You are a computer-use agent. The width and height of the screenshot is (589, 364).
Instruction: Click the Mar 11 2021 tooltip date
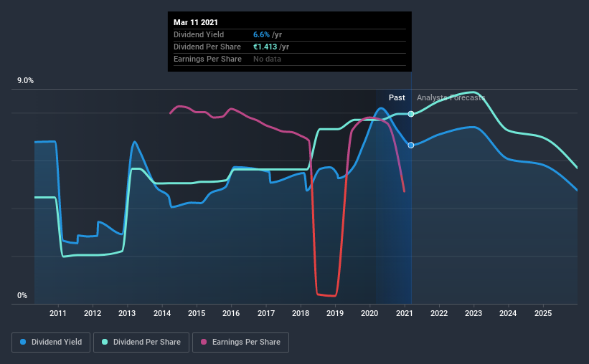pyautogui.click(x=196, y=22)
